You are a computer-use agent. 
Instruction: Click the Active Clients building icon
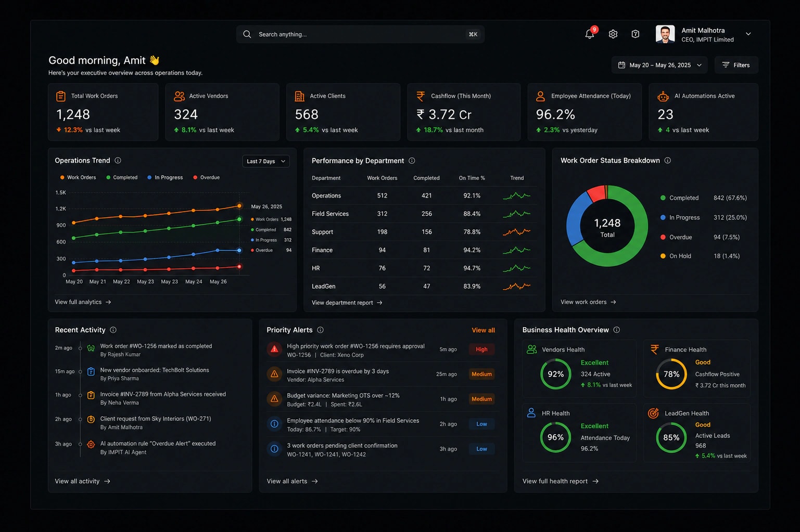[299, 96]
